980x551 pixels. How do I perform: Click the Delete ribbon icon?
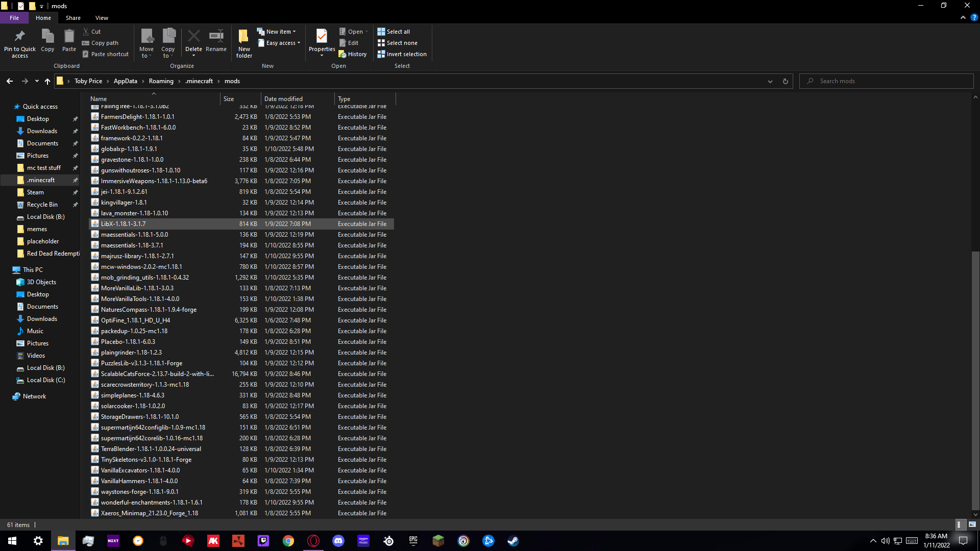coord(193,36)
